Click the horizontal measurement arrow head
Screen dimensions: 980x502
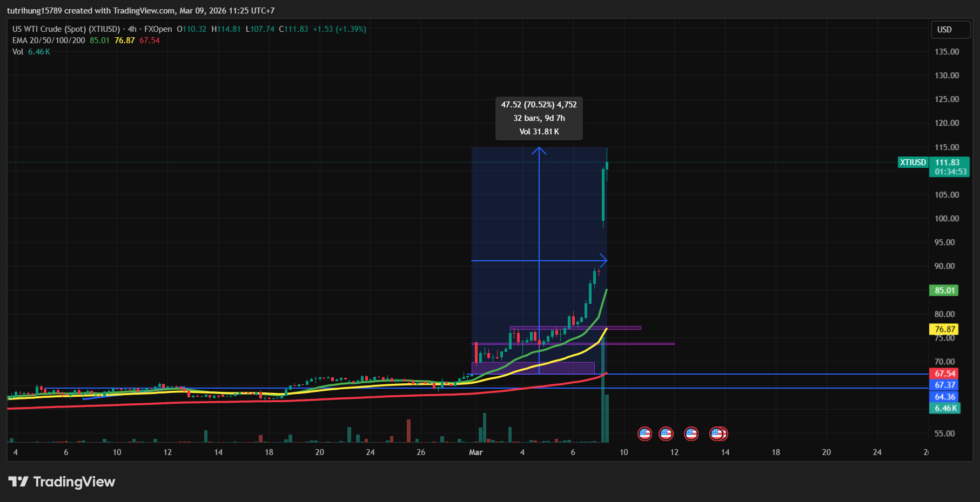(x=603, y=261)
